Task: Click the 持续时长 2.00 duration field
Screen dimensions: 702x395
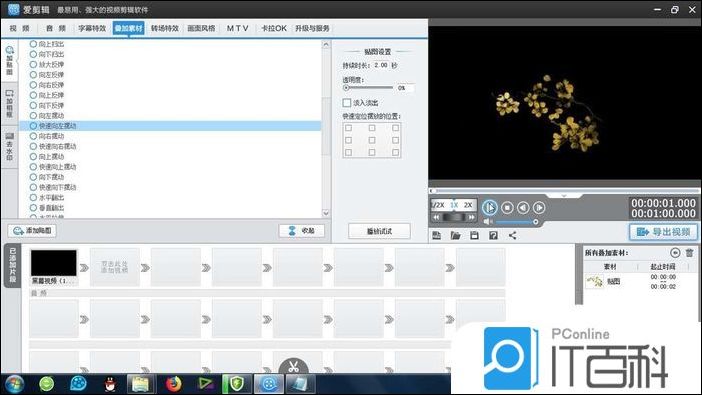Action: [x=381, y=65]
